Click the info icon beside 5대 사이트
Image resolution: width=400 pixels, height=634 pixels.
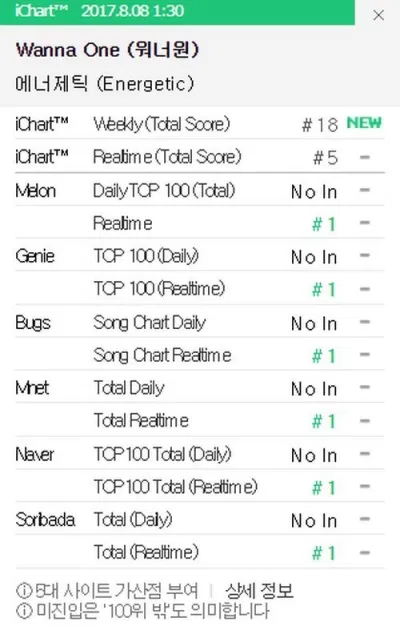pyautogui.click(x=24, y=591)
